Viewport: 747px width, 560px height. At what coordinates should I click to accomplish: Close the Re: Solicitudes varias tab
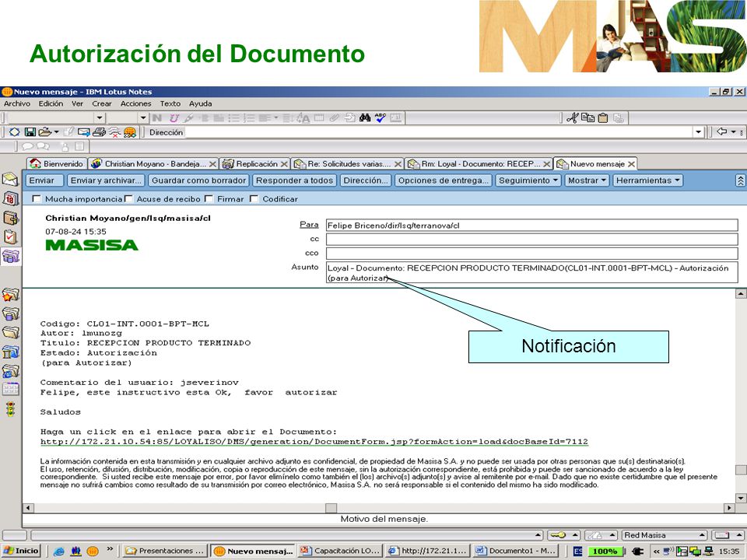coord(398,164)
